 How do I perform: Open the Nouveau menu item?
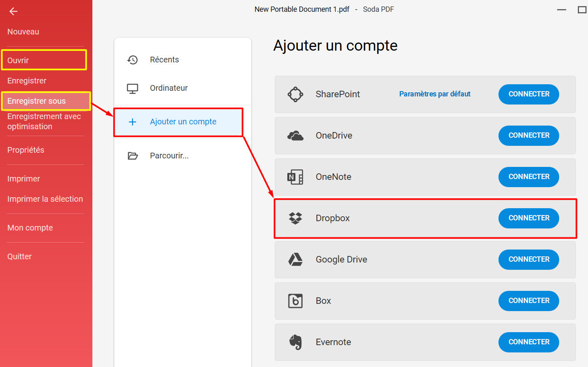coord(23,32)
